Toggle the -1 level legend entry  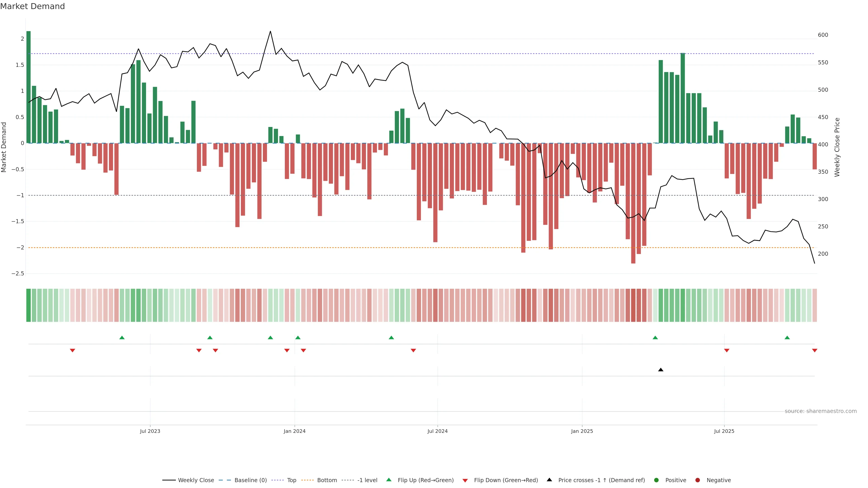click(367, 480)
